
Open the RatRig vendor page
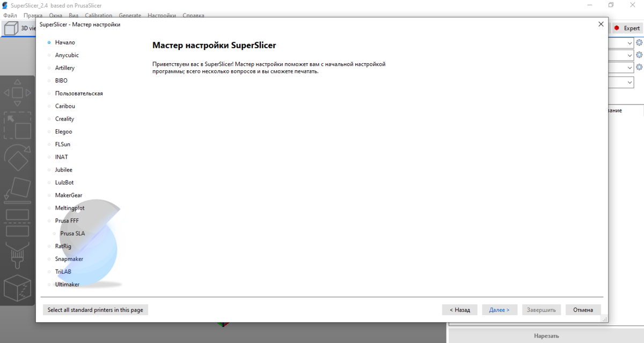coord(63,246)
